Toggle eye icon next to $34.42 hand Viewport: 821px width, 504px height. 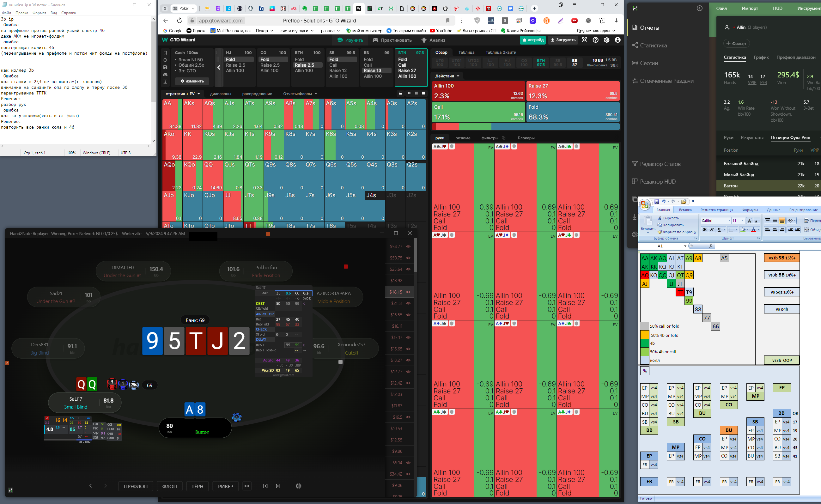(408, 474)
